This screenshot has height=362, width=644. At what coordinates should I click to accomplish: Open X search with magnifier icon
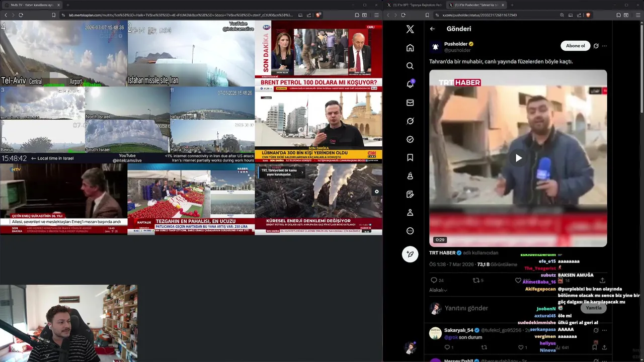tap(410, 66)
